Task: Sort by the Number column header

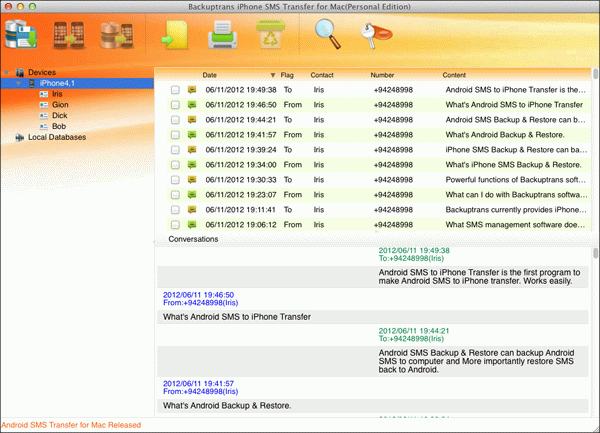Action: point(382,75)
